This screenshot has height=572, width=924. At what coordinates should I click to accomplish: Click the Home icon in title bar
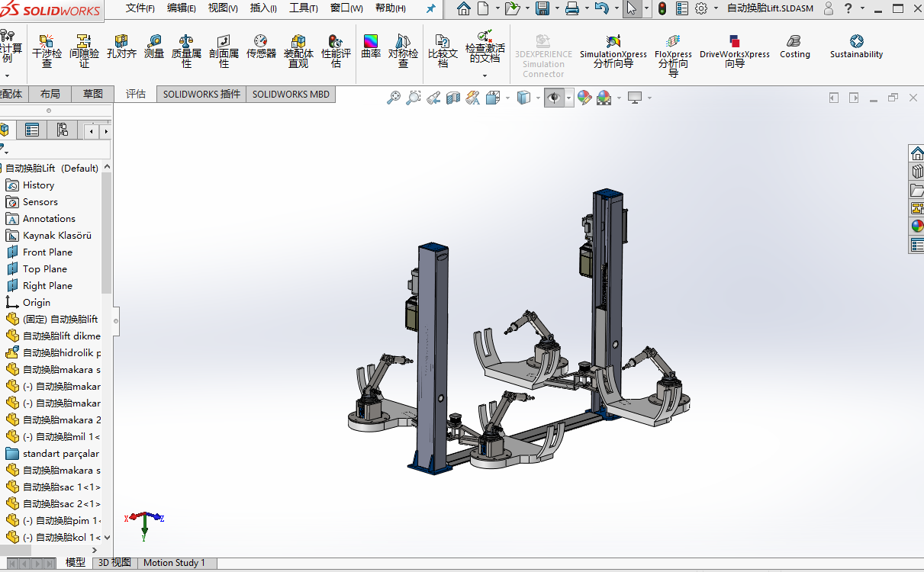coord(463,8)
